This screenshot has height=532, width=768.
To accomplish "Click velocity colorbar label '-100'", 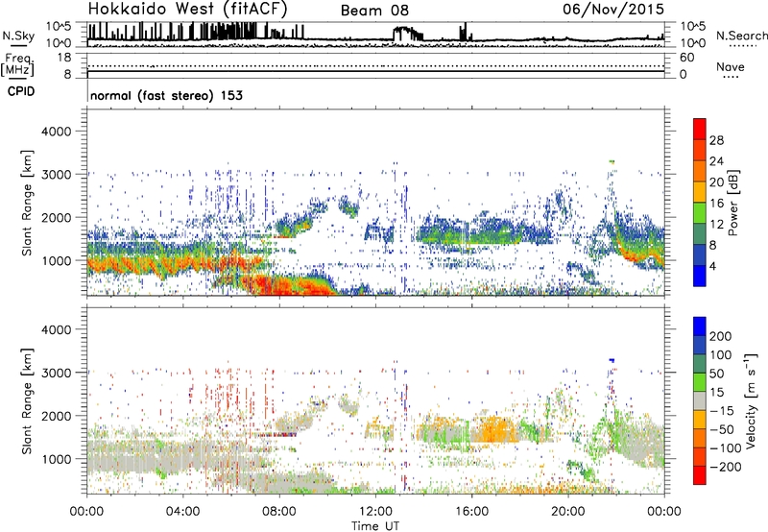I will (725, 448).
